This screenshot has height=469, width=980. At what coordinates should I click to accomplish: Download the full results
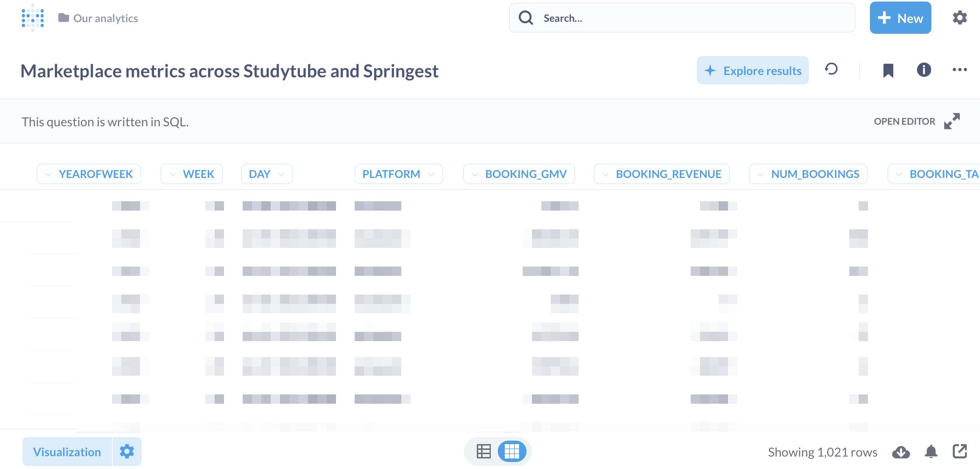901,452
